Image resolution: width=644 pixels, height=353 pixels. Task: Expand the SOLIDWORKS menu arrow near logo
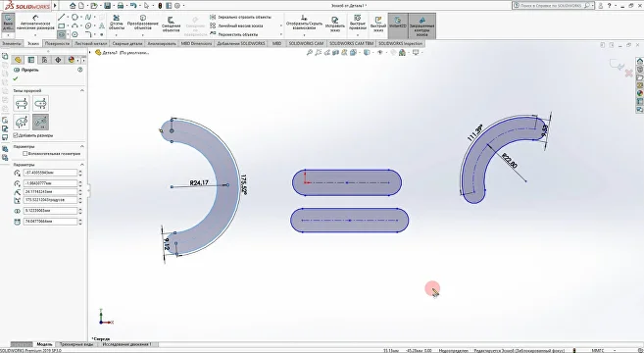click(x=55, y=6)
